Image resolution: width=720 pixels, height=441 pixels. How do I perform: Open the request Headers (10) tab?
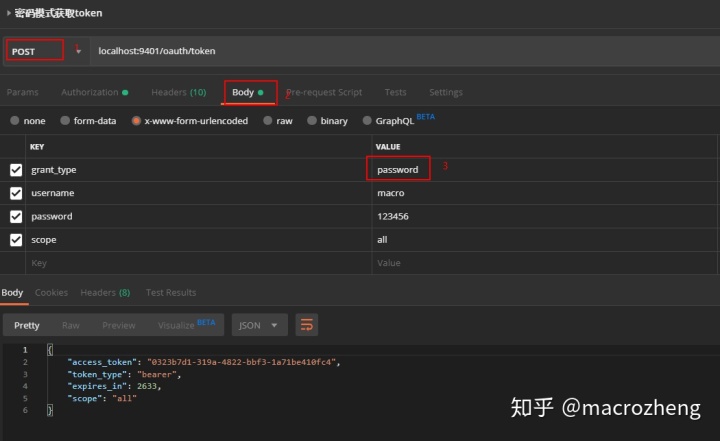tap(179, 92)
